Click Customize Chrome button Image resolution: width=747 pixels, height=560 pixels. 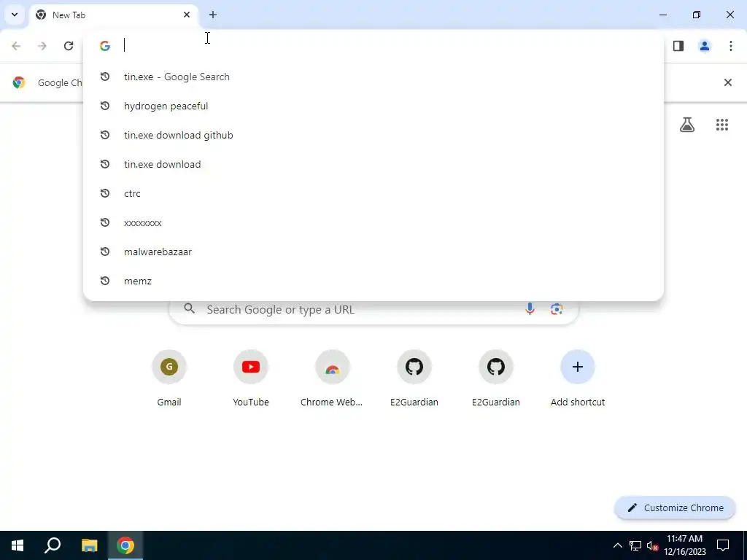tap(675, 507)
